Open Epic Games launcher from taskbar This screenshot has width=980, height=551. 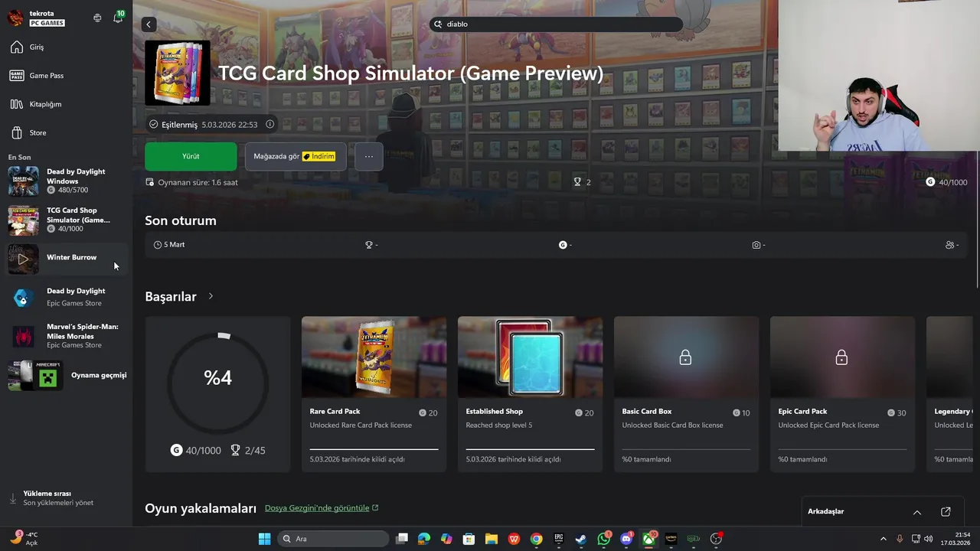[x=559, y=539]
